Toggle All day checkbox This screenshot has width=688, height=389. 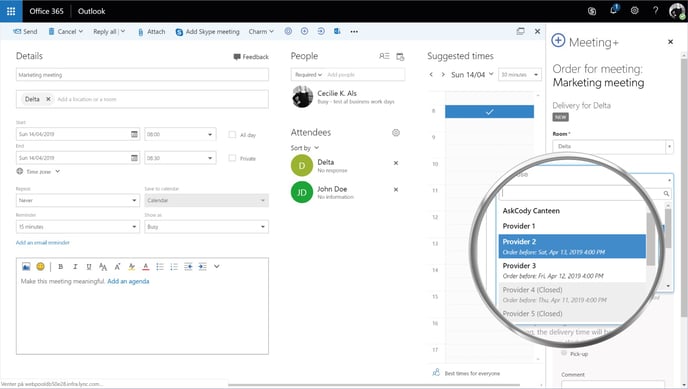(x=232, y=135)
